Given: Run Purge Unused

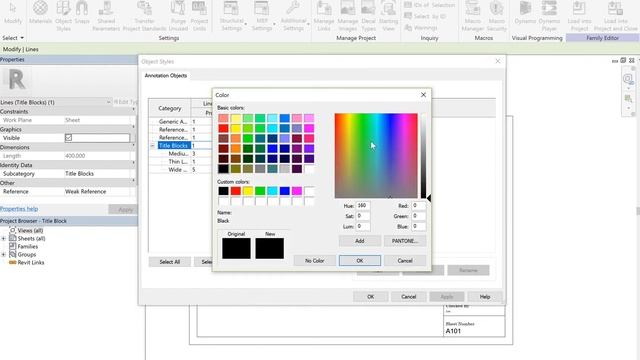Looking at the screenshot, I should coord(178,16).
